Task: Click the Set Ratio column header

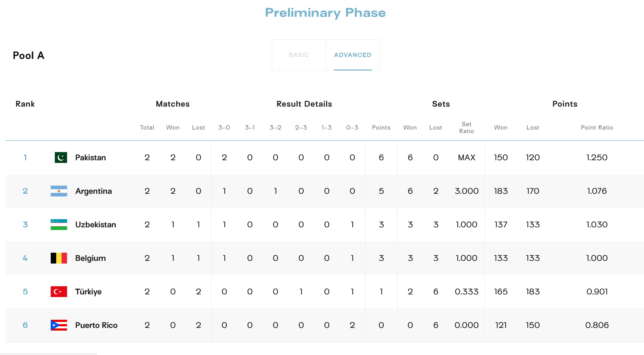Action: (467, 128)
